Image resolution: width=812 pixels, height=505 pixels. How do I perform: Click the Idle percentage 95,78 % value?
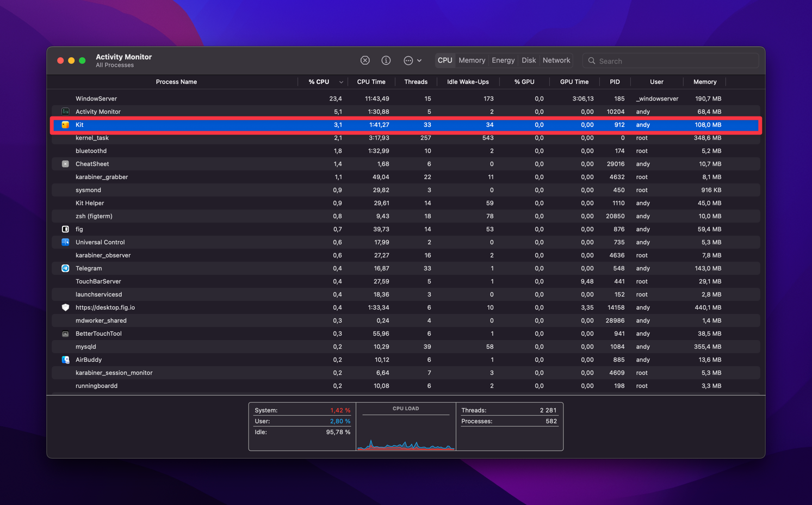[338, 432]
